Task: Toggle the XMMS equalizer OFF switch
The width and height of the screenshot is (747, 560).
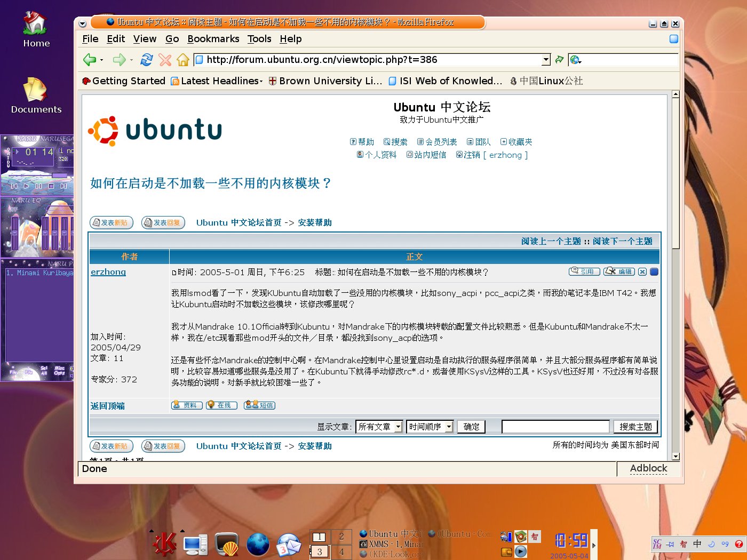Action: pyautogui.click(x=13, y=209)
